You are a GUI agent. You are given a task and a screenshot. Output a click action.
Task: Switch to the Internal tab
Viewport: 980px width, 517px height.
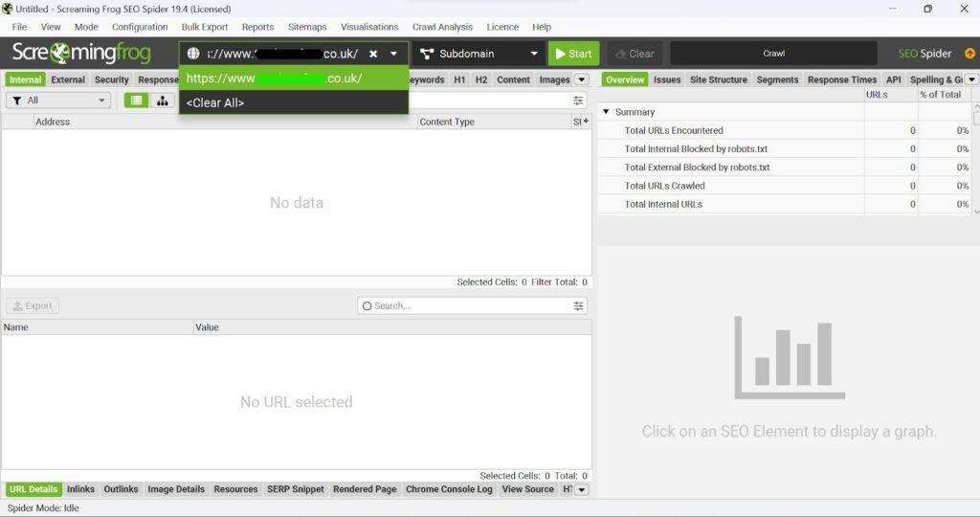coord(25,79)
